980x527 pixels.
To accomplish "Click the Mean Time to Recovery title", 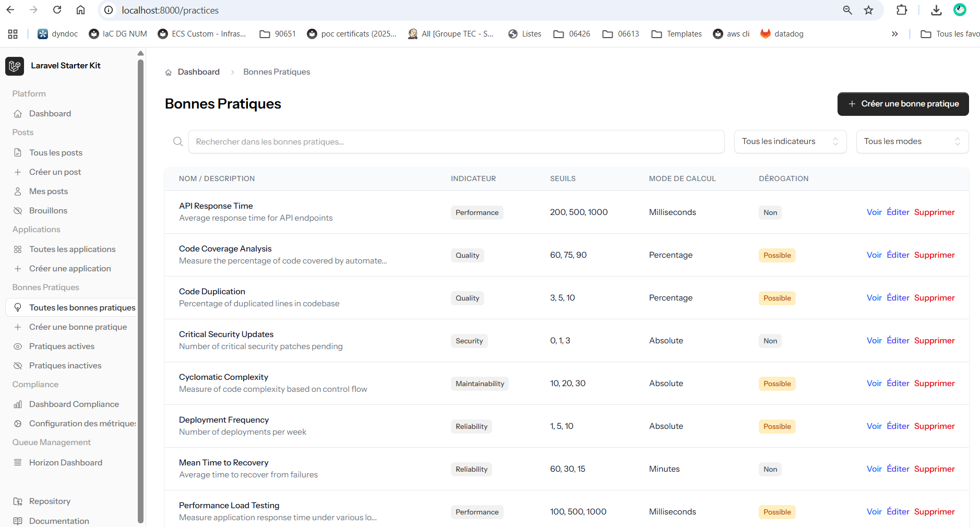I will click(x=223, y=462).
